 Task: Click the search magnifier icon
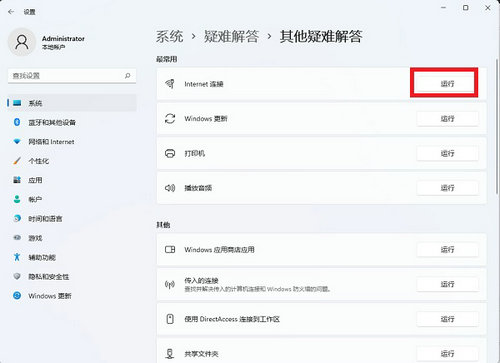[127, 76]
